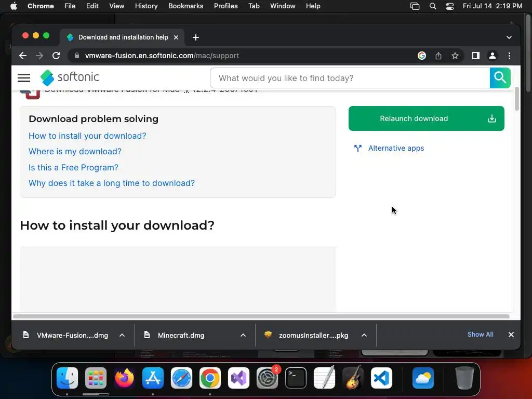This screenshot has width=532, height=399.
Task: Open a new tab with the plus icon
Action: 196,37
